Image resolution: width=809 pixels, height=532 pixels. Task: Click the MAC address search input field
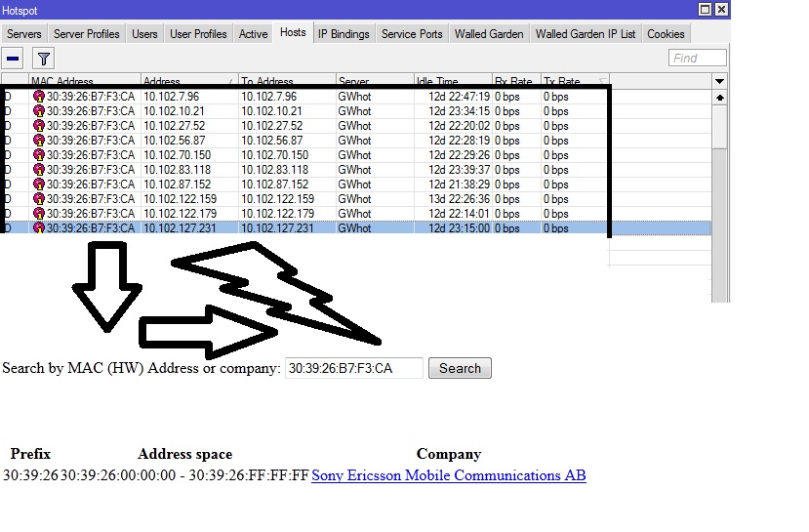point(354,368)
